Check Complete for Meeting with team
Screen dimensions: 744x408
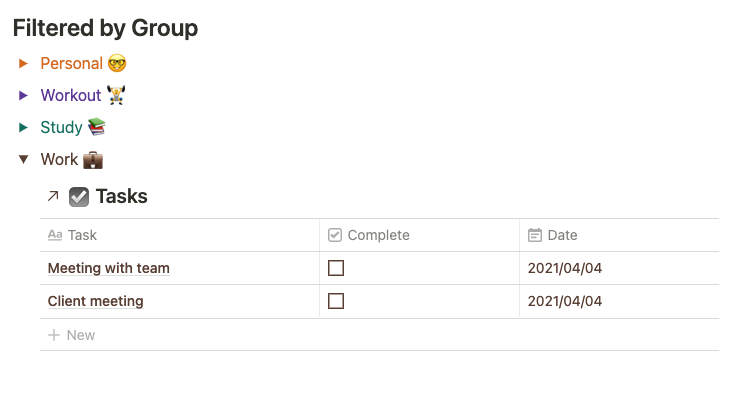(x=336, y=268)
